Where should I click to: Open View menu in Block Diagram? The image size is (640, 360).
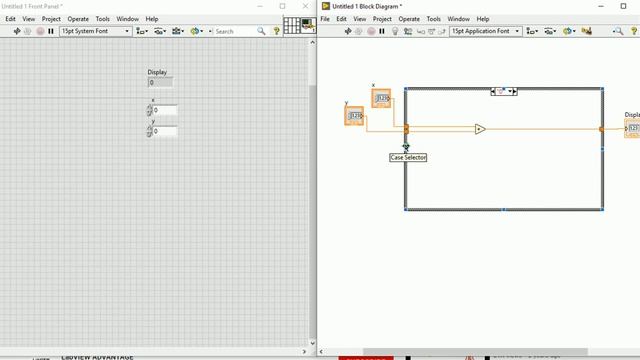[360, 19]
